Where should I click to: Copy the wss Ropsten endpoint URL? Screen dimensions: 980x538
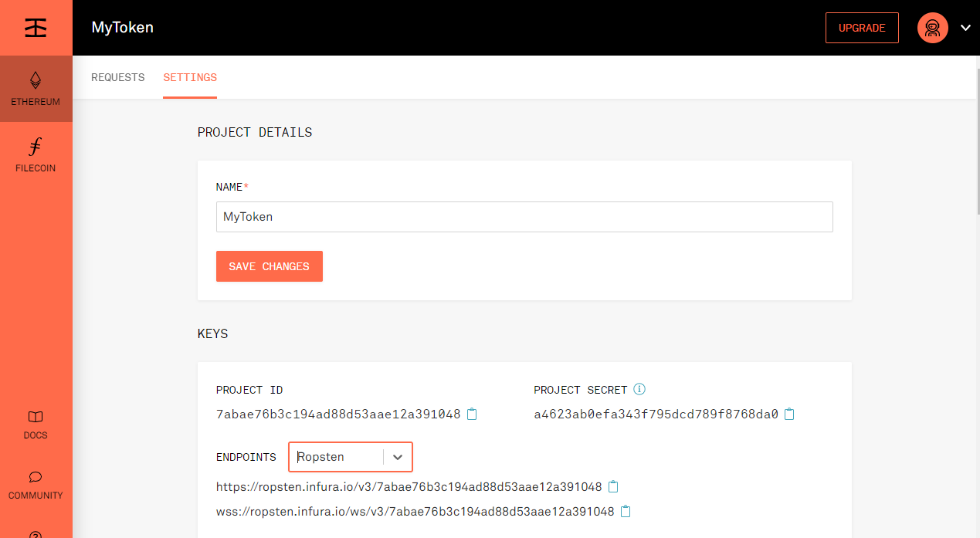pos(626,511)
